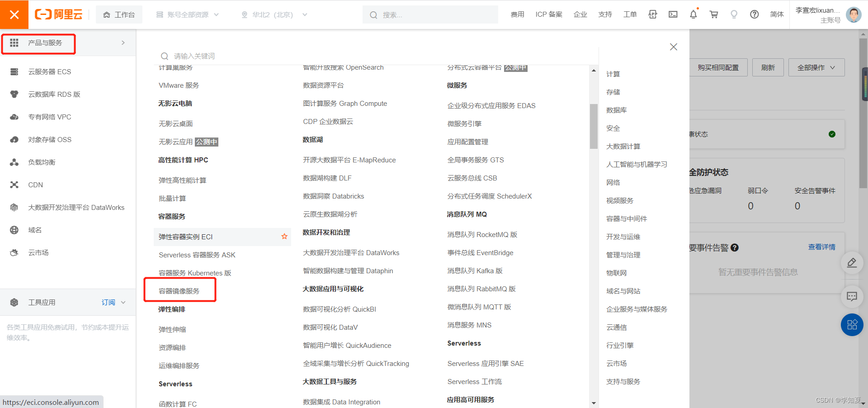Screen dimensions: 868x408
Task: Switch to the 工作台 tab
Action: [x=119, y=14]
